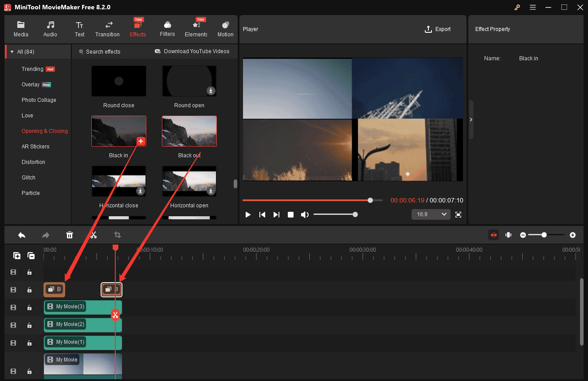Select the My Movie(2) clip

click(83, 325)
